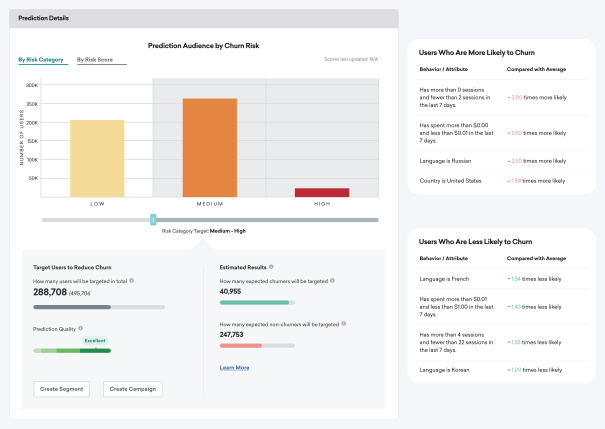
Task: Click the Language is Russian row
Action: pos(501,161)
